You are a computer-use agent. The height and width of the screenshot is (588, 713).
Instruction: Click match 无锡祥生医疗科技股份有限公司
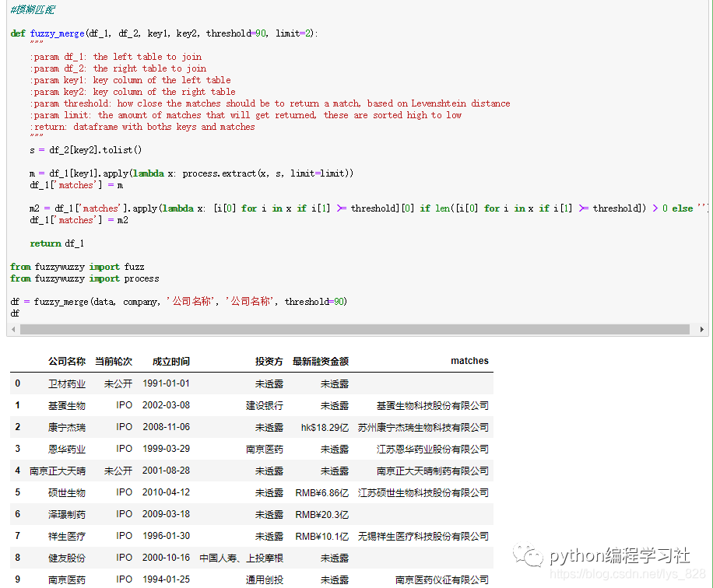(423, 536)
